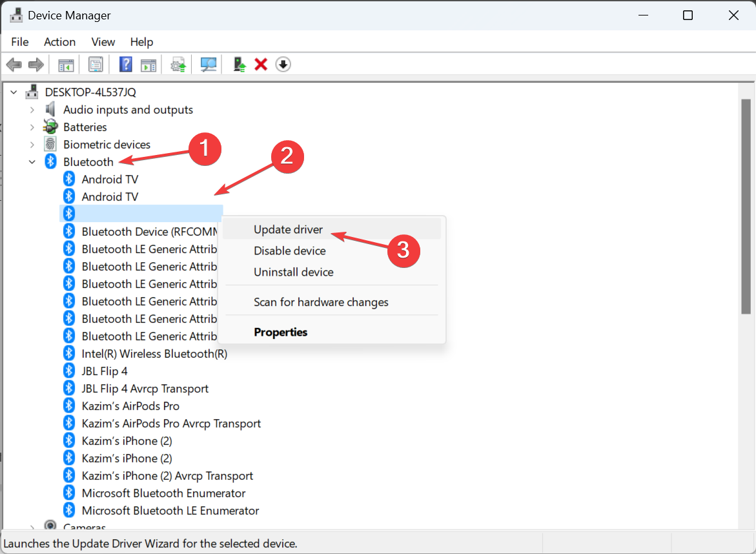
Task: Click the Device Manager title bar icon
Action: pyautogui.click(x=16, y=15)
